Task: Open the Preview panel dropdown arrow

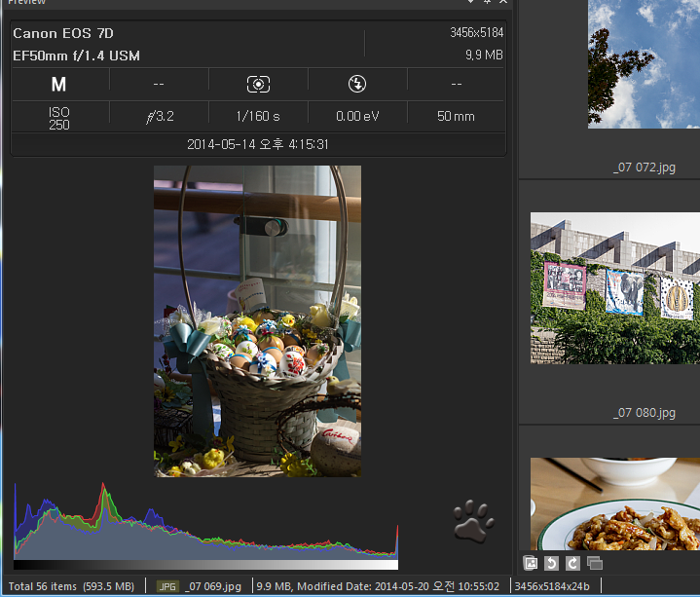Action: pyautogui.click(x=470, y=2)
